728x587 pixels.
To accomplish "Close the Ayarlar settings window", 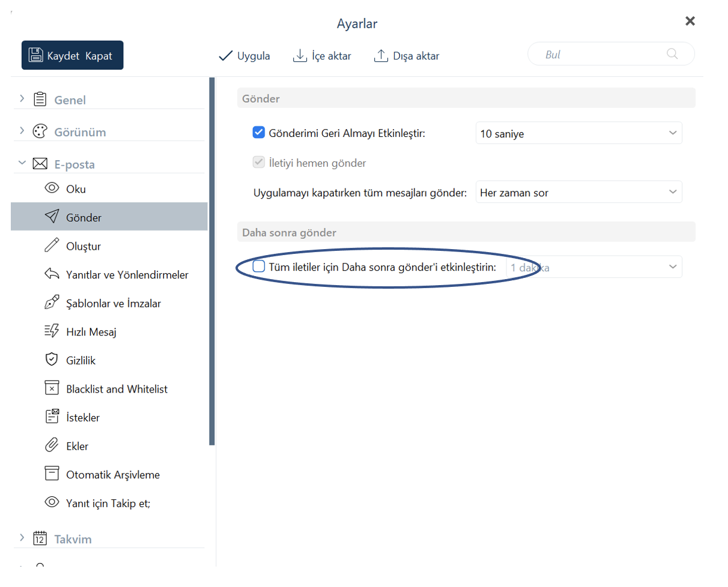I will coord(690,21).
